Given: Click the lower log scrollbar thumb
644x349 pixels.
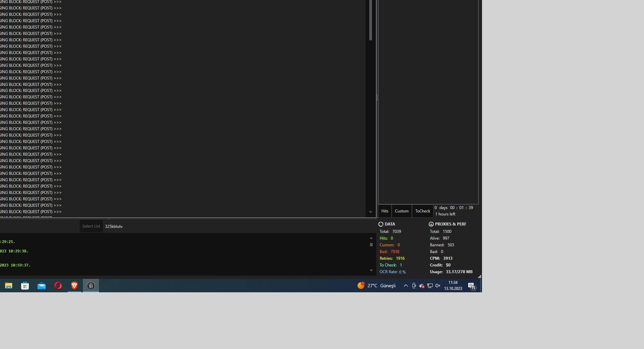Looking at the screenshot, I should pyautogui.click(x=371, y=245).
